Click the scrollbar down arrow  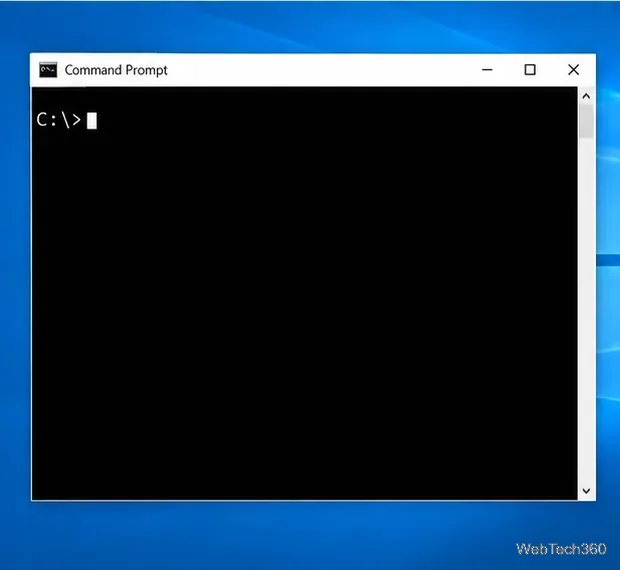point(586,491)
